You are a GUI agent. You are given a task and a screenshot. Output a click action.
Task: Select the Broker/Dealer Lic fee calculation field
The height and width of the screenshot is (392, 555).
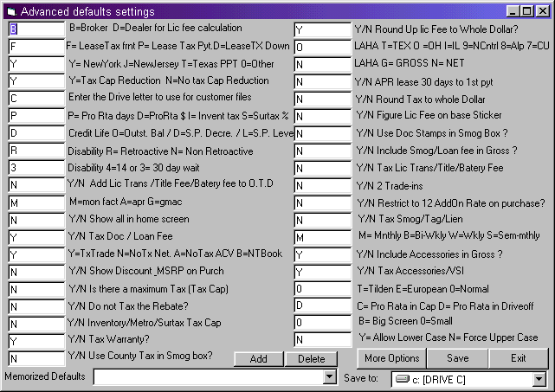pyautogui.click(x=35, y=29)
